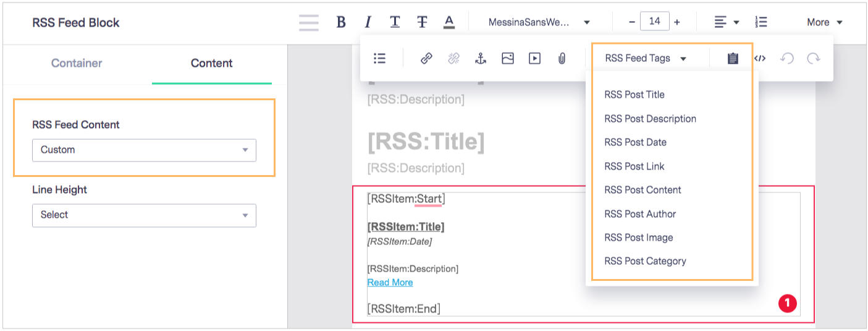Undo the last change
Viewport: 868px width, 331px height.
coord(787,58)
